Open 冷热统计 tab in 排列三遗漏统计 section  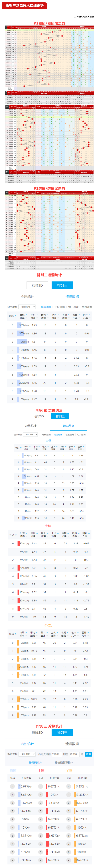(x=27, y=296)
